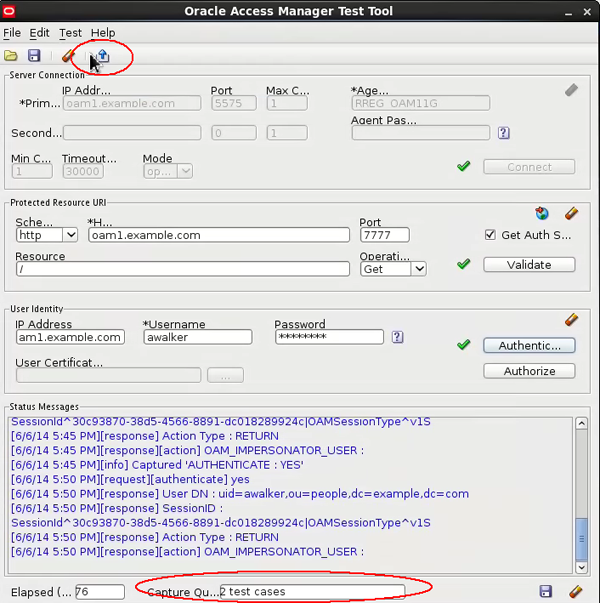Image resolution: width=600 pixels, height=603 pixels.
Task: Focus the protected resource Host field
Action: click(219, 235)
